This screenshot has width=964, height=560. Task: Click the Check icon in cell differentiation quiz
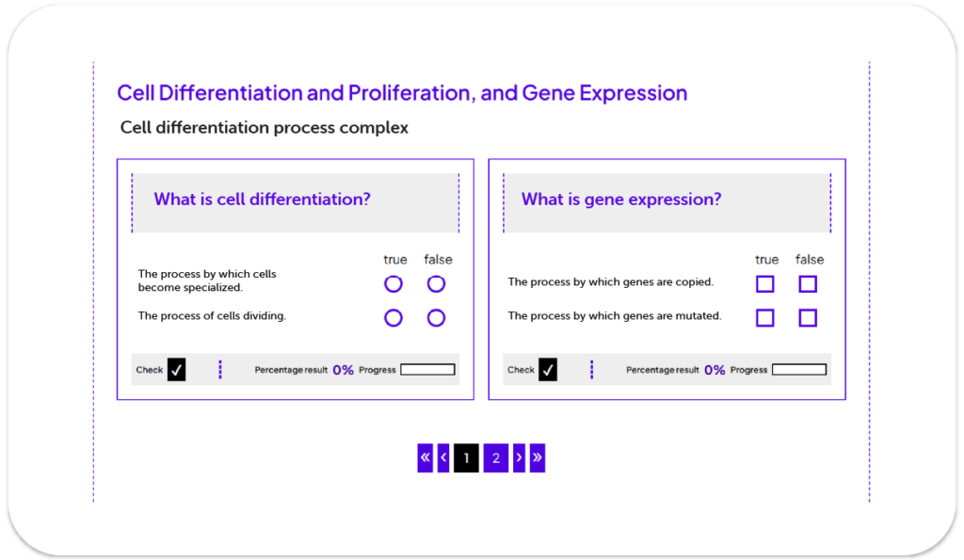[x=176, y=370]
